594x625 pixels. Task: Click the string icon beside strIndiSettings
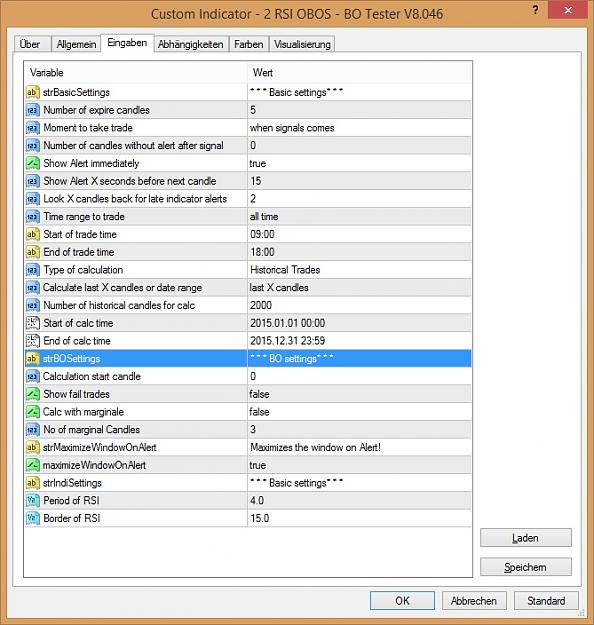[x=33, y=483]
